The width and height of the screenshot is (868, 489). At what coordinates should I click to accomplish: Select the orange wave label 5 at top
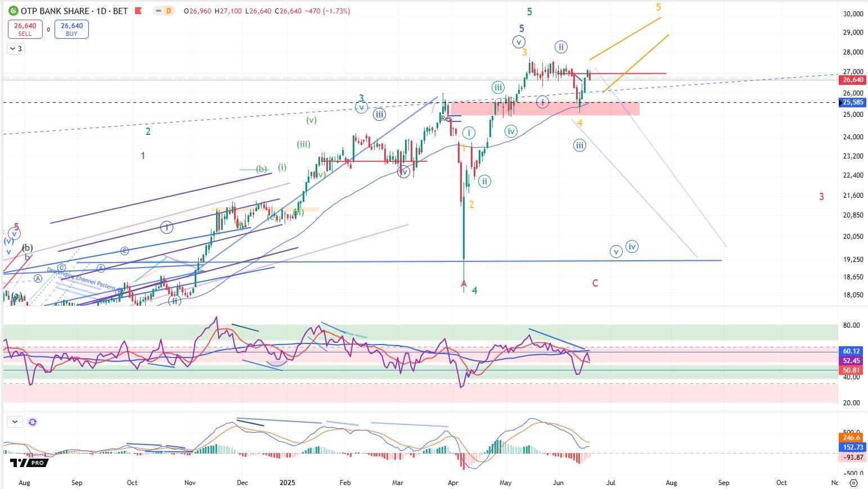(658, 8)
